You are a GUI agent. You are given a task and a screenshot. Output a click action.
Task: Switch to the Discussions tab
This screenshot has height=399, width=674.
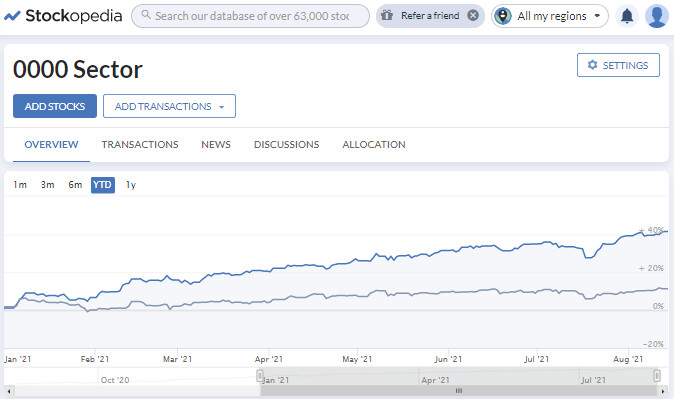[x=287, y=144]
